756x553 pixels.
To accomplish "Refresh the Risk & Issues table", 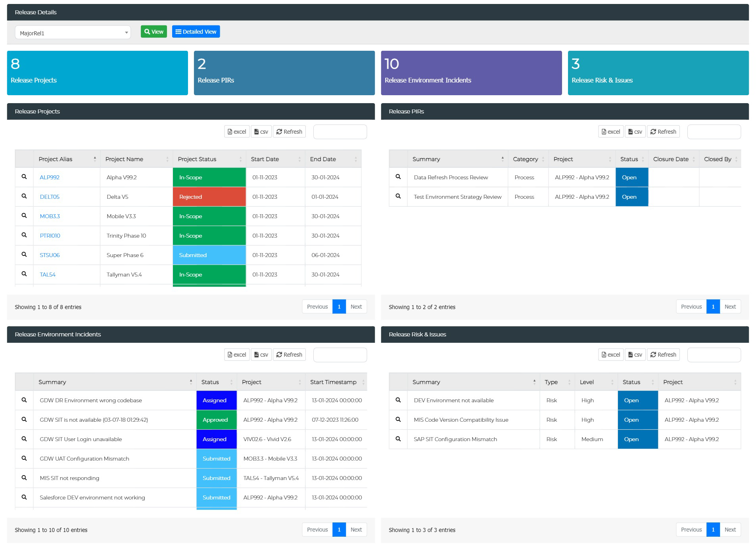I will [x=663, y=355].
